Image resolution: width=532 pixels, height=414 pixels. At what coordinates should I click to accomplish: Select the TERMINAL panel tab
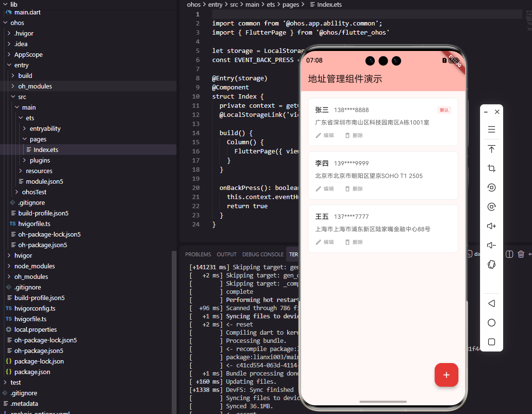pyautogui.click(x=293, y=254)
